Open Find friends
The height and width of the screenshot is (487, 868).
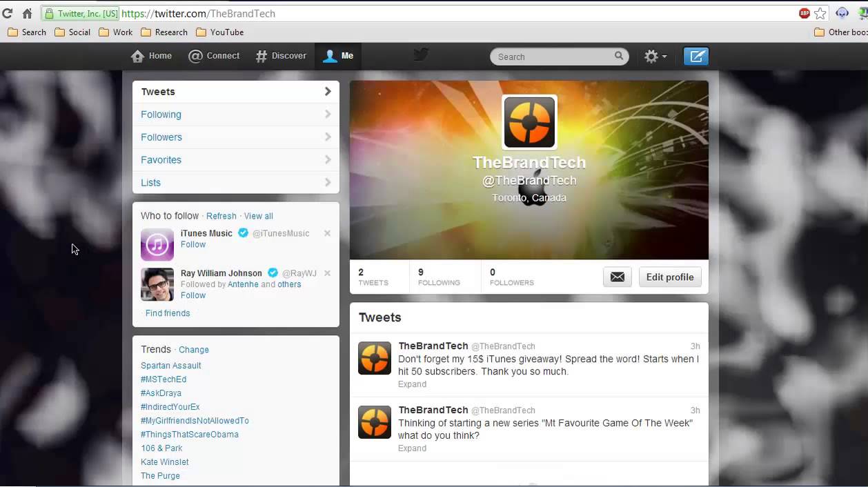168,313
